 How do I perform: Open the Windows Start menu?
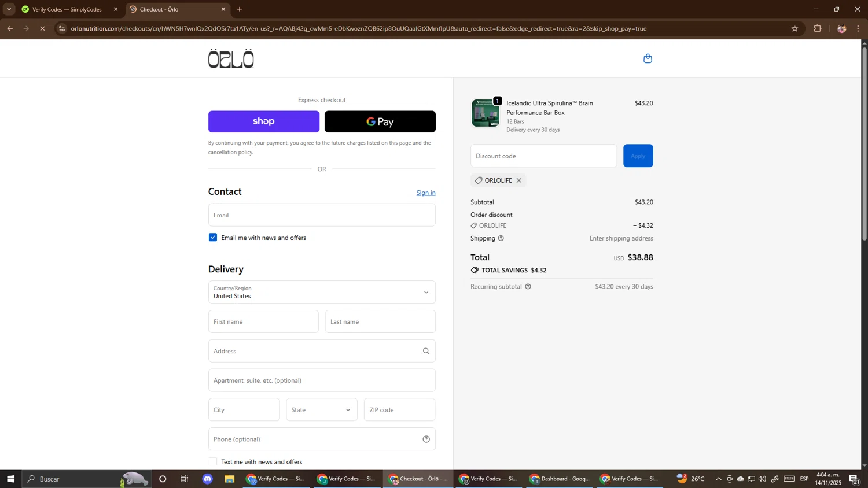pyautogui.click(x=10, y=479)
